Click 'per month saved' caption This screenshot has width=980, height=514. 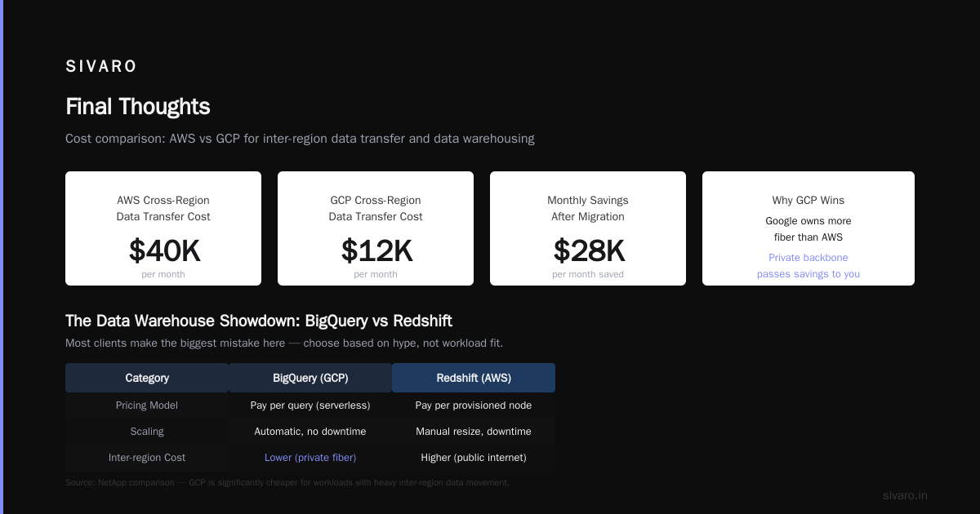(x=588, y=274)
